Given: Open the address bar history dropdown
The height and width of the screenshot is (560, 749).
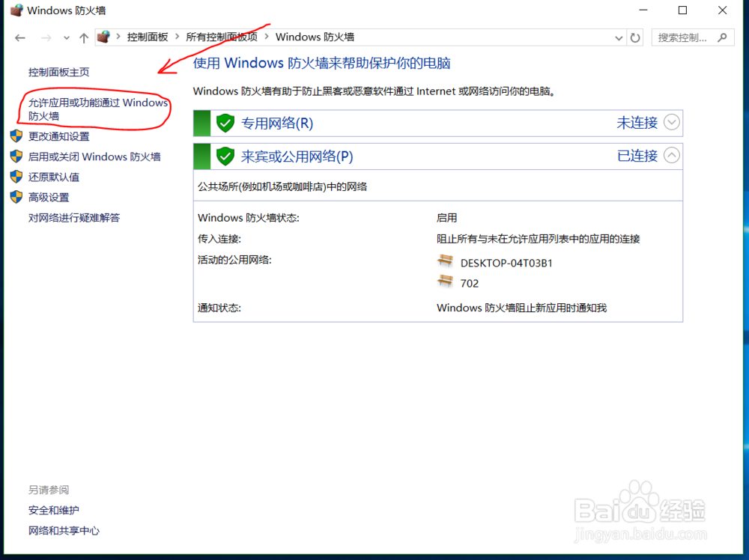Looking at the screenshot, I should tap(619, 37).
